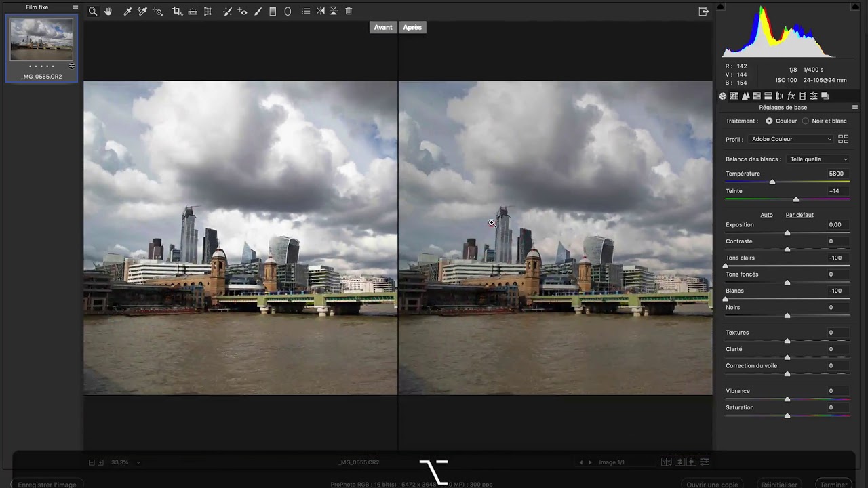Select the Transform tool
This screenshot has height=488, width=868.
point(208,12)
